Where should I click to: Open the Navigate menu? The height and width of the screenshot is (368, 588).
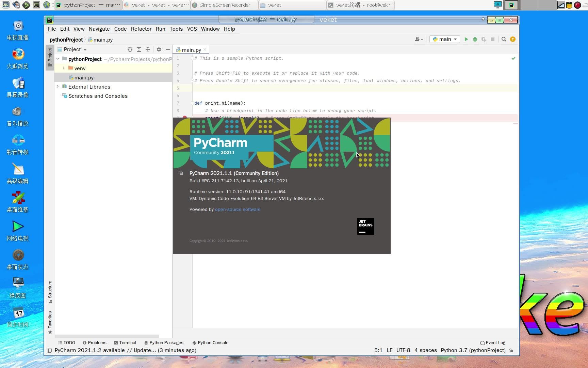99,29
